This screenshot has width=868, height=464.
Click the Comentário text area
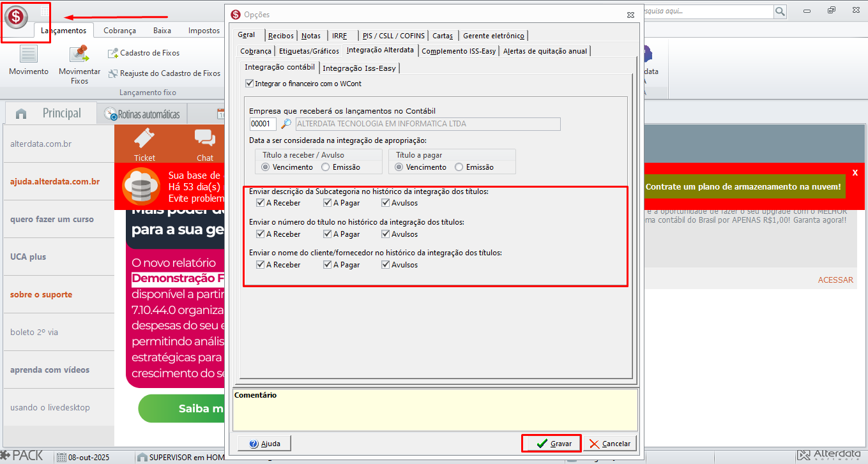(435, 410)
